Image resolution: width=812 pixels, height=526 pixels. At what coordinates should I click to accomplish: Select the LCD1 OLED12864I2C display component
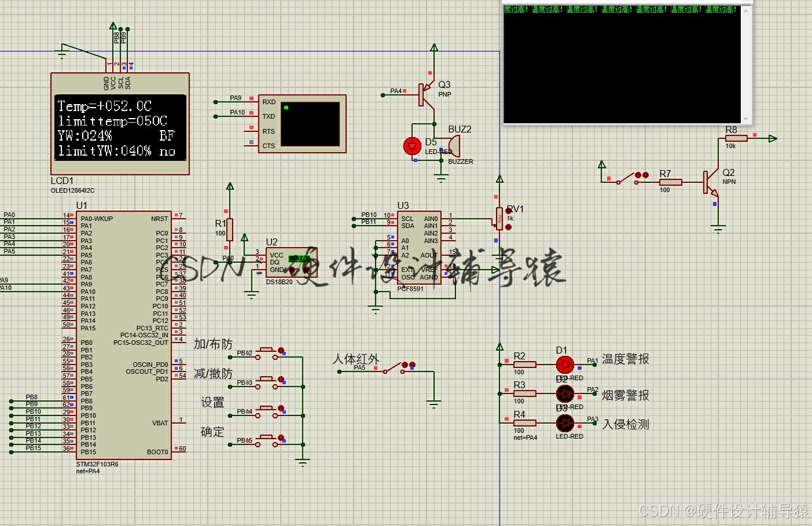(x=120, y=124)
